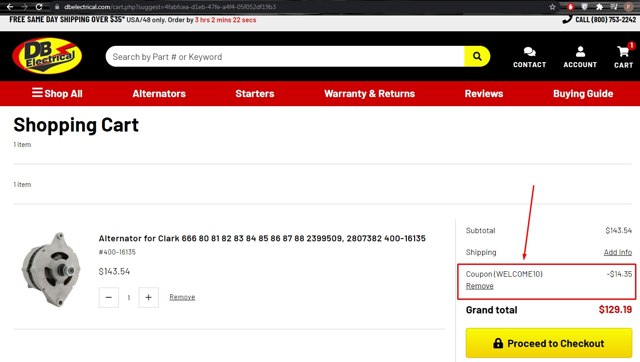Viewport: 640px width, 362px height.
Task: Click the address bar URL
Action: (170, 7)
